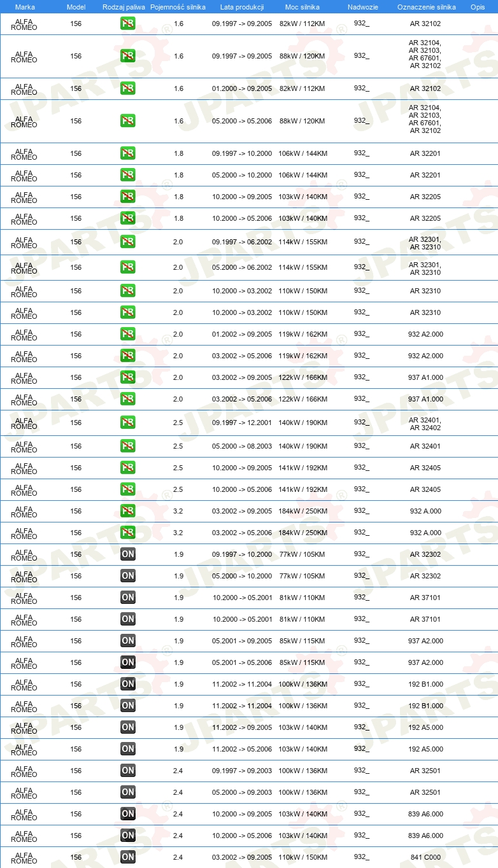The height and width of the screenshot is (868, 498).
Task: Click PB icon for 1.8 09.1997 -> 10.2000 row
Action: click(128, 153)
